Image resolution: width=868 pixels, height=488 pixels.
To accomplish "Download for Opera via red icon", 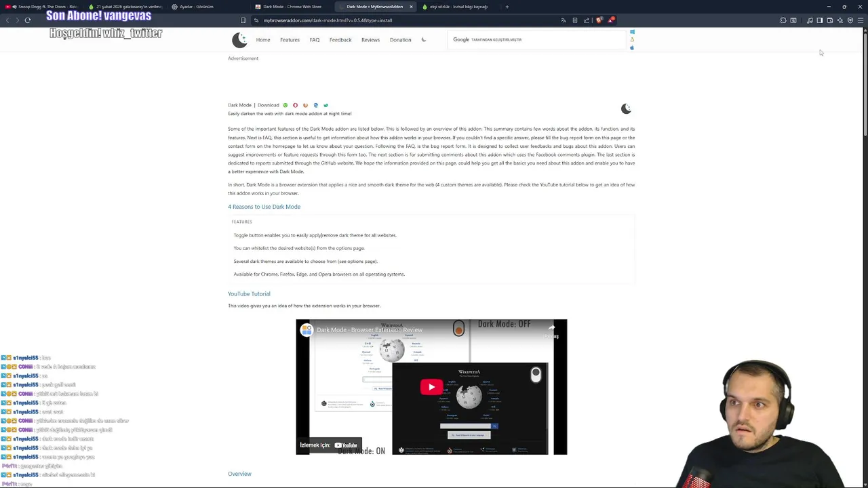I will pos(295,105).
